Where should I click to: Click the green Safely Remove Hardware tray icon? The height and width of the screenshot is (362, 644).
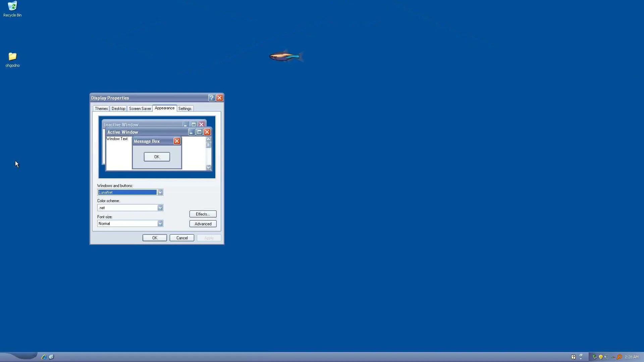point(595,357)
